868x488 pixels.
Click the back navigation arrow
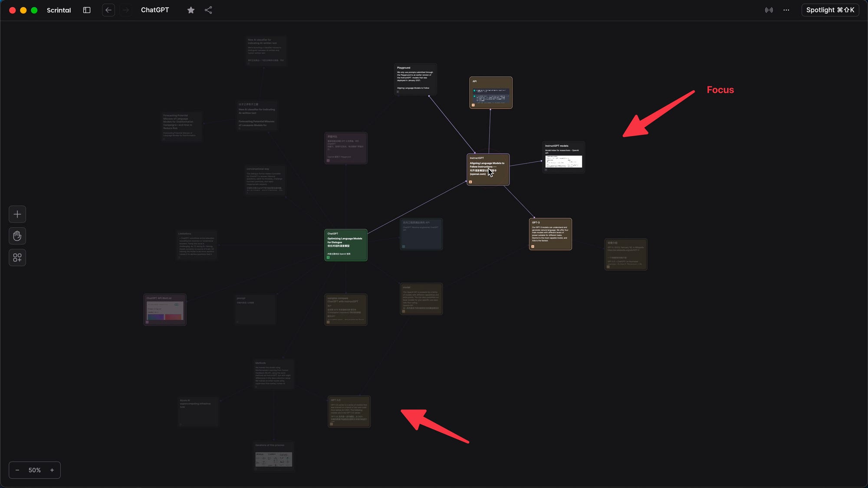108,10
